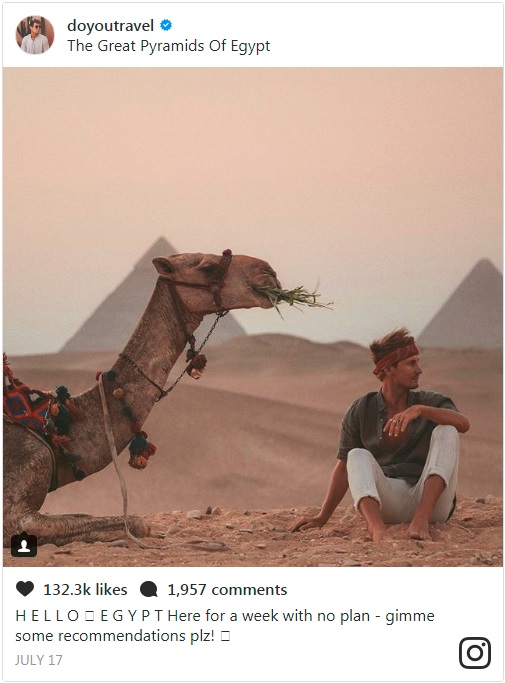This screenshot has height=683, width=505.
Task: Click the camel's colorful woven saddle
Action: (27, 407)
